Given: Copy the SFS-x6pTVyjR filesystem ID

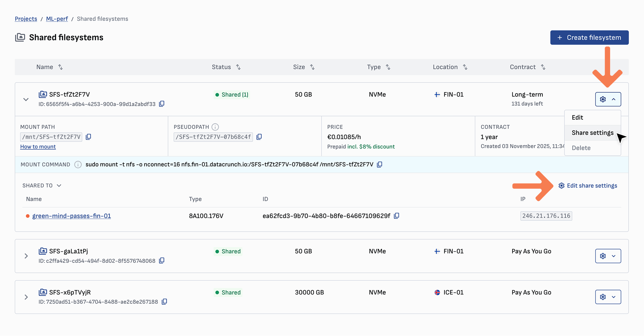Looking at the screenshot, I should [x=164, y=301].
